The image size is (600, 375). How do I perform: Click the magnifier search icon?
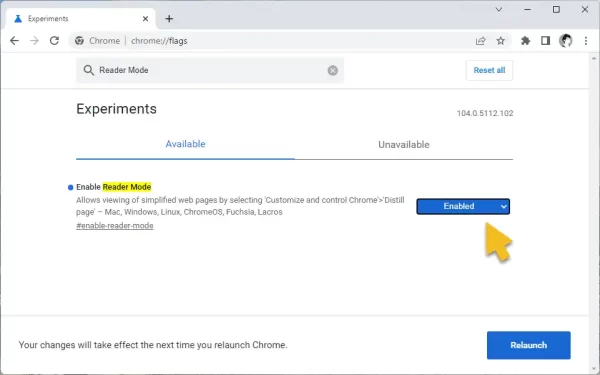click(89, 70)
